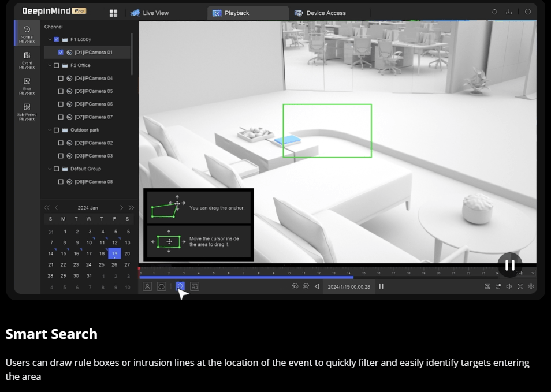Open the grid layout menu icon
The height and width of the screenshot is (392, 551).
tap(113, 13)
